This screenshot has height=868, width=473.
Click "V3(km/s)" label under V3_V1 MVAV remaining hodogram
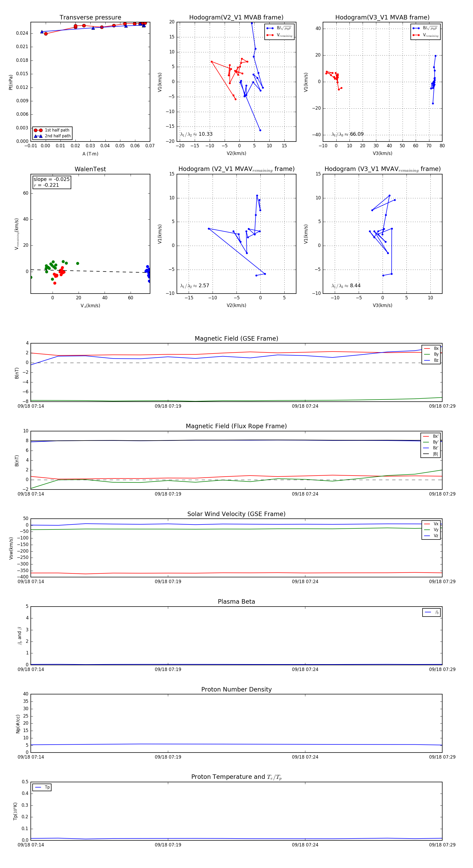(x=382, y=306)
